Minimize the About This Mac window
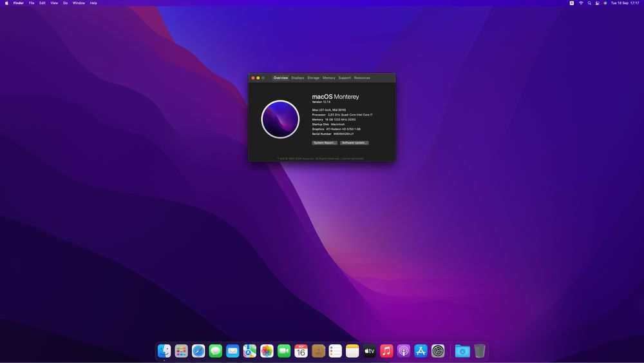644x363 pixels. [x=258, y=78]
